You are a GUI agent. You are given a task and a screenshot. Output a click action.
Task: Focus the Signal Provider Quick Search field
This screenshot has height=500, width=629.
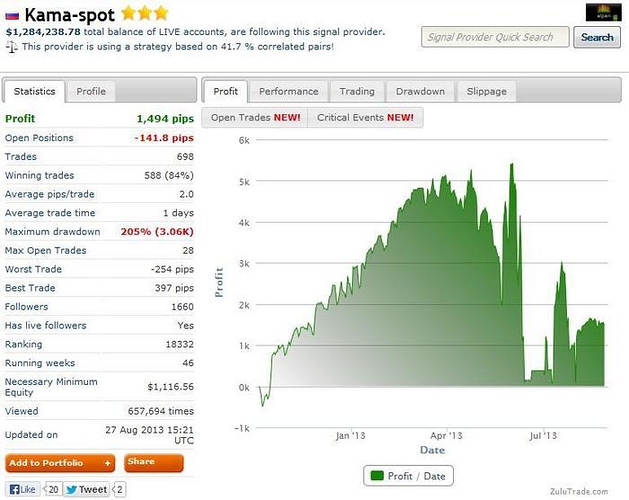tap(495, 37)
